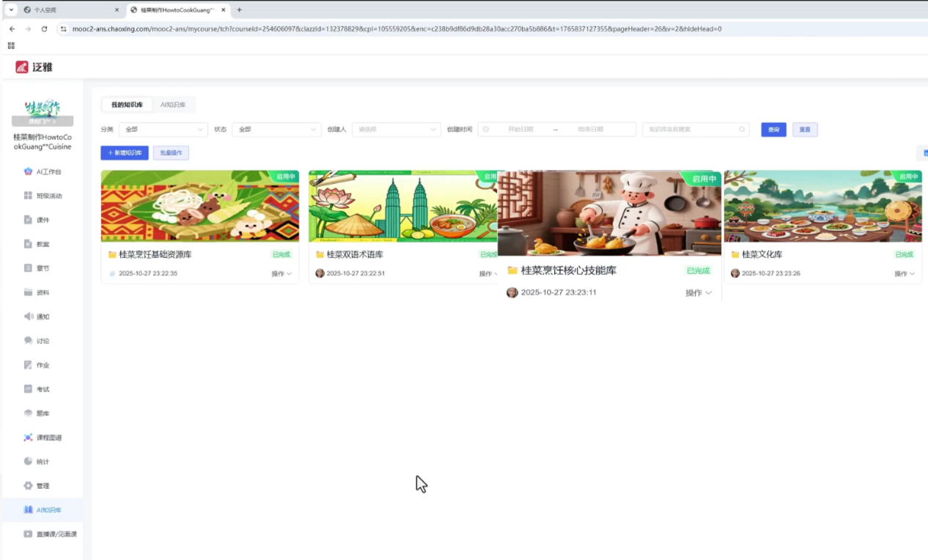Open the 管理 management settings
928x560 pixels.
(x=40, y=485)
